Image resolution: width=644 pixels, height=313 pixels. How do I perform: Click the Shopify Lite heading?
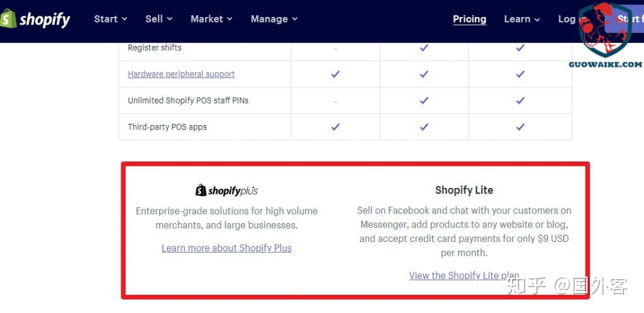[x=464, y=190]
